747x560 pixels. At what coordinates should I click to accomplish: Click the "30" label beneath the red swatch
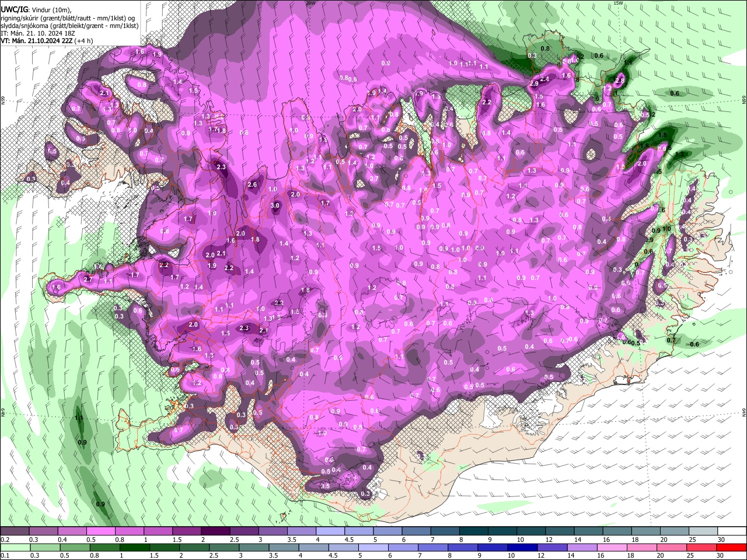721,555
